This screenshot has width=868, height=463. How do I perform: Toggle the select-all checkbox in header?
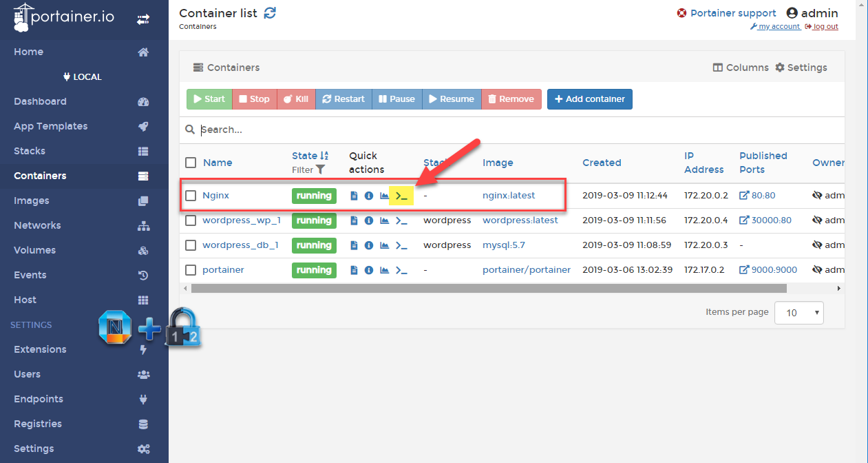[191, 163]
